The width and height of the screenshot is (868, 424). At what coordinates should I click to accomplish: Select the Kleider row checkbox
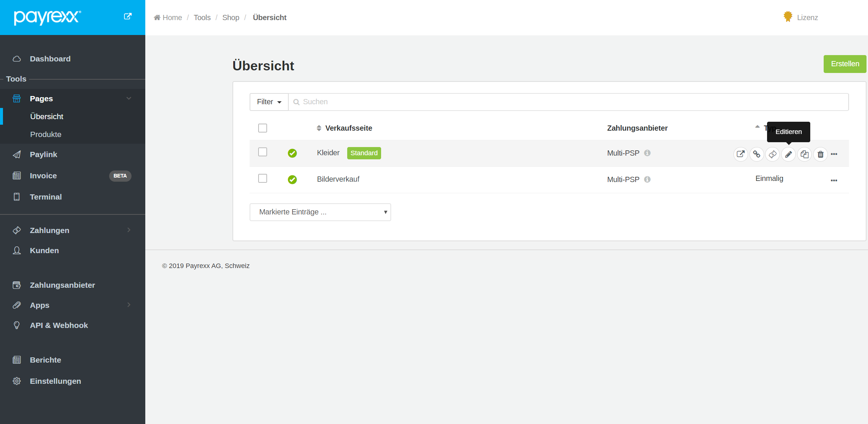pyautogui.click(x=263, y=152)
